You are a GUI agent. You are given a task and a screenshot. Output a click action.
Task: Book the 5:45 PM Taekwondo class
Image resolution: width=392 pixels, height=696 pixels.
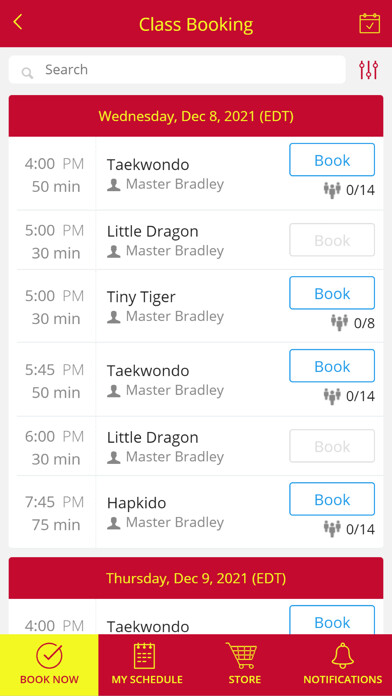click(332, 366)
